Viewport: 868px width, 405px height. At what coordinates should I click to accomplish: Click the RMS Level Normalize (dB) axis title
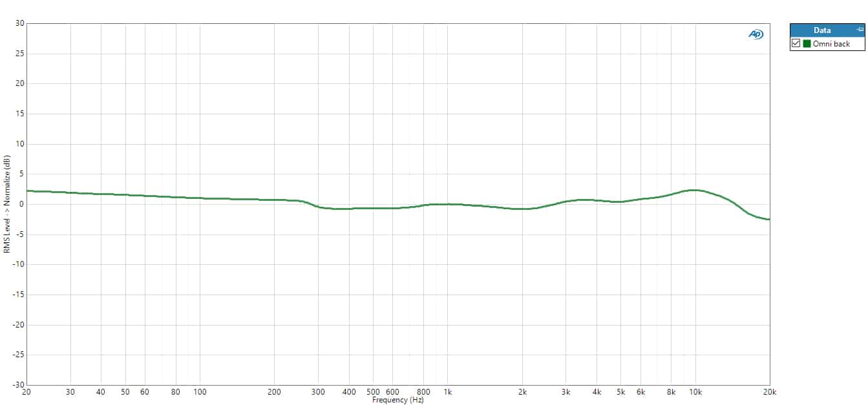pyautogui.click(x=7, y=203)
